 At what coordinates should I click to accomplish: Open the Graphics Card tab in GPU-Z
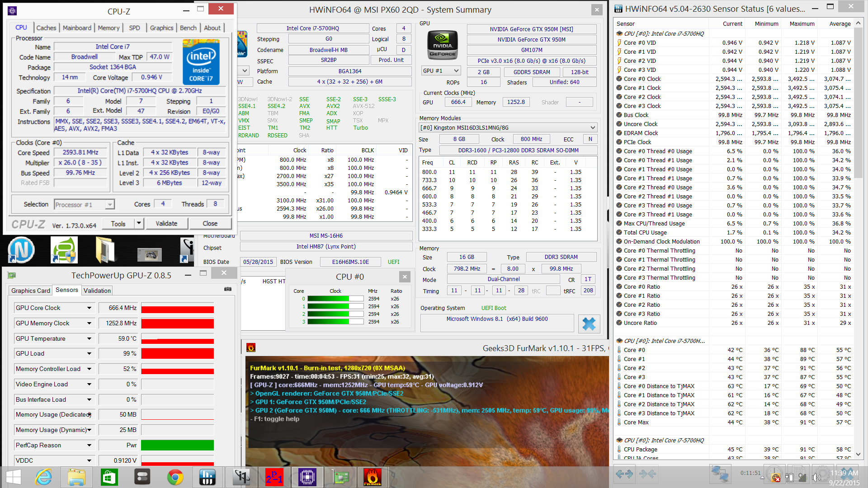click(31, 291)
